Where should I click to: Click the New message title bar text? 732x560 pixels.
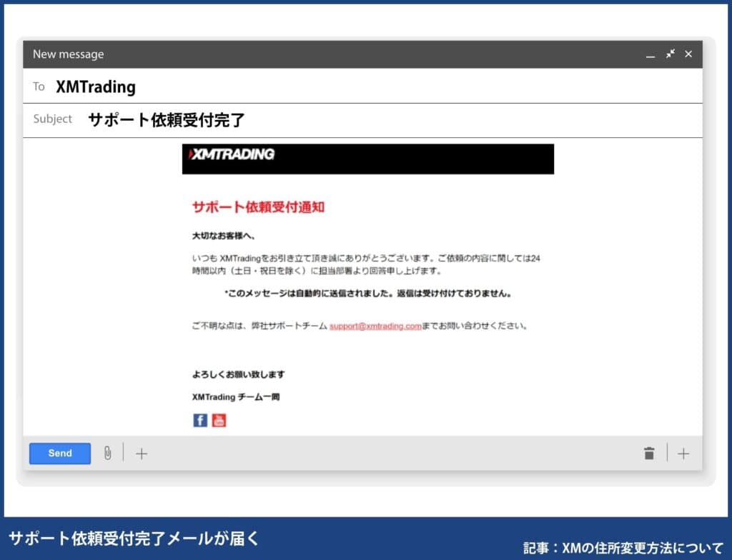click(x=68, y=54)
